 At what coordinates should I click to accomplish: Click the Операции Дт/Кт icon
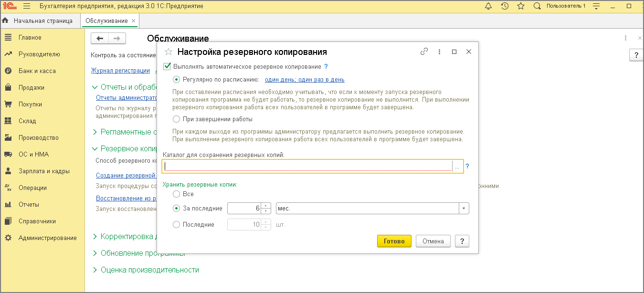(8, 188)
